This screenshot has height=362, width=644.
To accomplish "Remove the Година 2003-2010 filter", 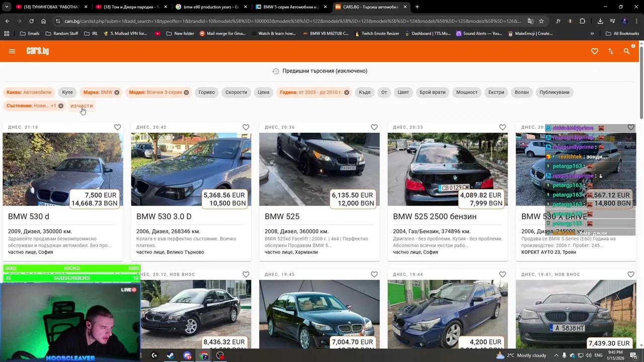I will 347,93.
